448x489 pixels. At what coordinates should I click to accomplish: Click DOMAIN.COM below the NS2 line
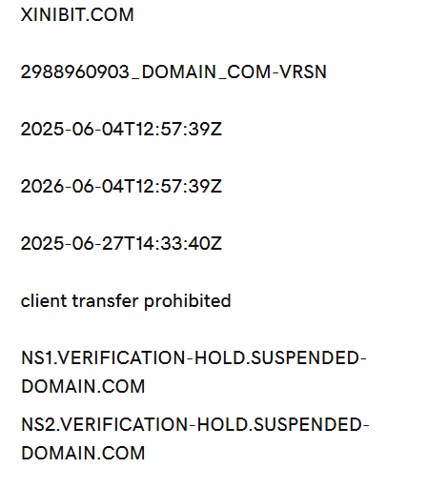(x=83, y=453)
